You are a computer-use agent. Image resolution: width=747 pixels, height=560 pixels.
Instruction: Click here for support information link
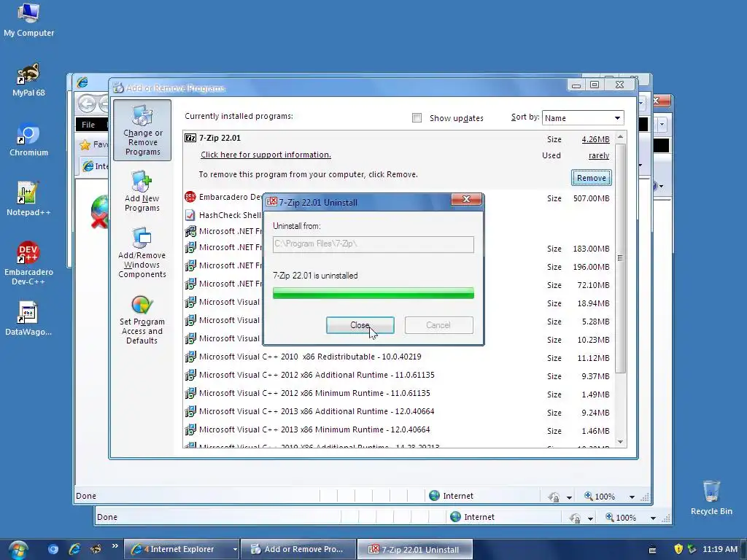pyautogui.click(x=266, y=155)
